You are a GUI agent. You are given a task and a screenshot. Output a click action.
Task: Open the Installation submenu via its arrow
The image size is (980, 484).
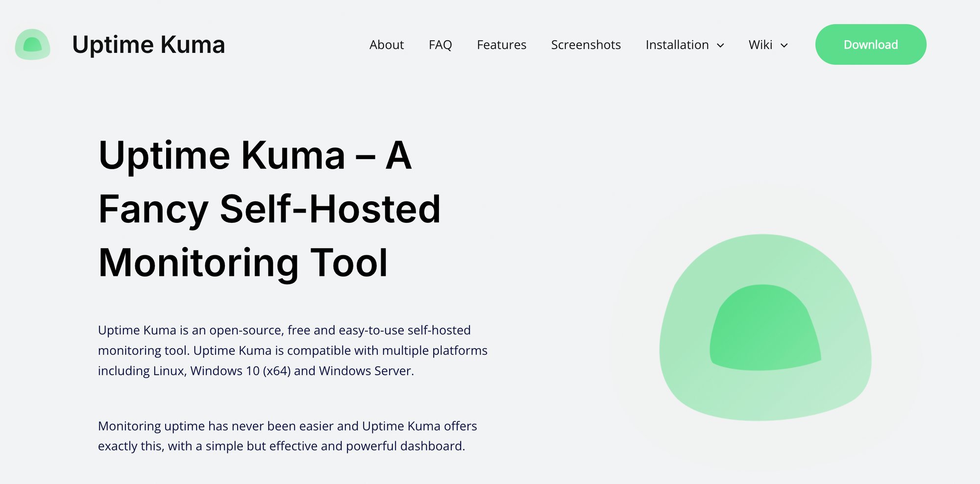click(x=721, y=46)
